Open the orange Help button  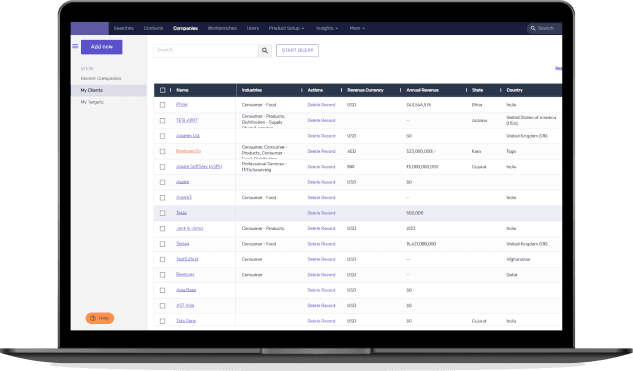(100, 318)
